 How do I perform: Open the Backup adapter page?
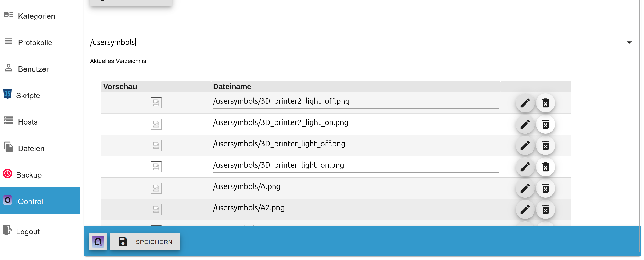coord(29,175)
